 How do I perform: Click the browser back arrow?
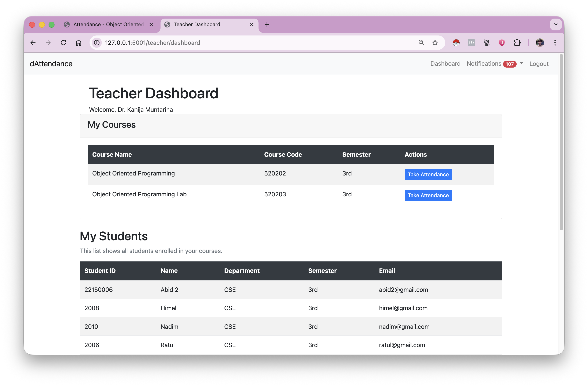[x=33, y=43]
